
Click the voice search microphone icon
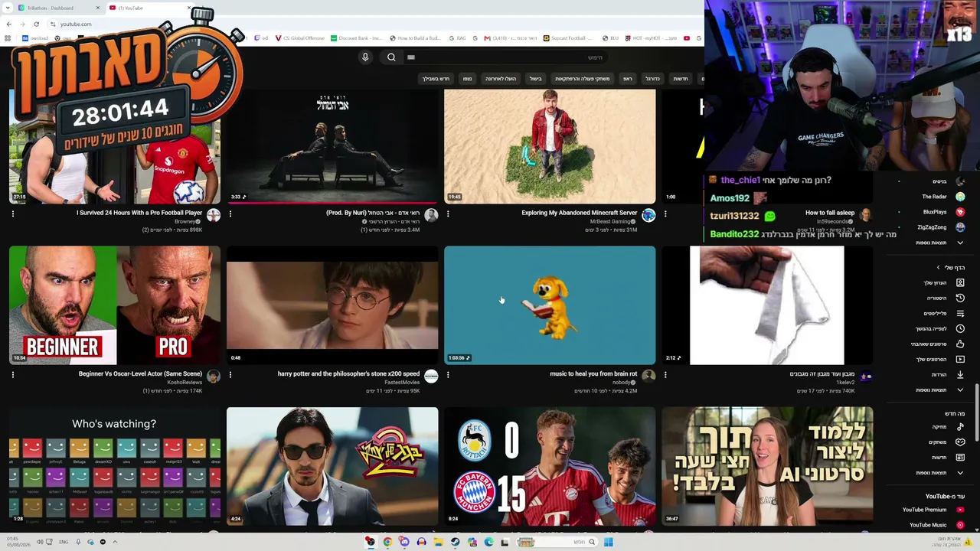365,57
